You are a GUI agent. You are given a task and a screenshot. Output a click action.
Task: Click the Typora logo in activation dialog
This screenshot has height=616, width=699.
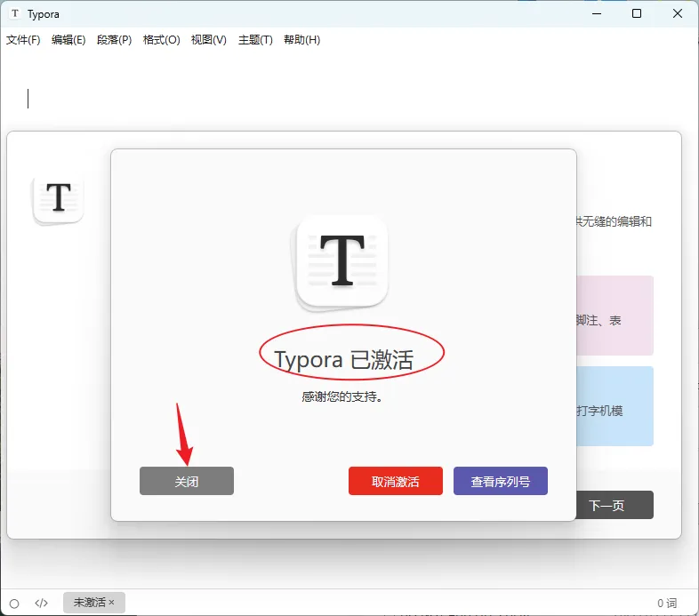point(341,262)
